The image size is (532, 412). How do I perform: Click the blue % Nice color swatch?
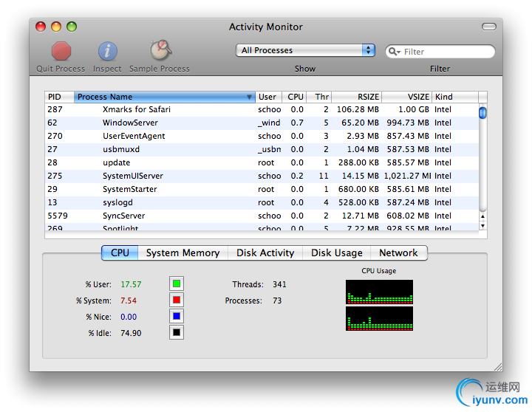click(176, 316)
